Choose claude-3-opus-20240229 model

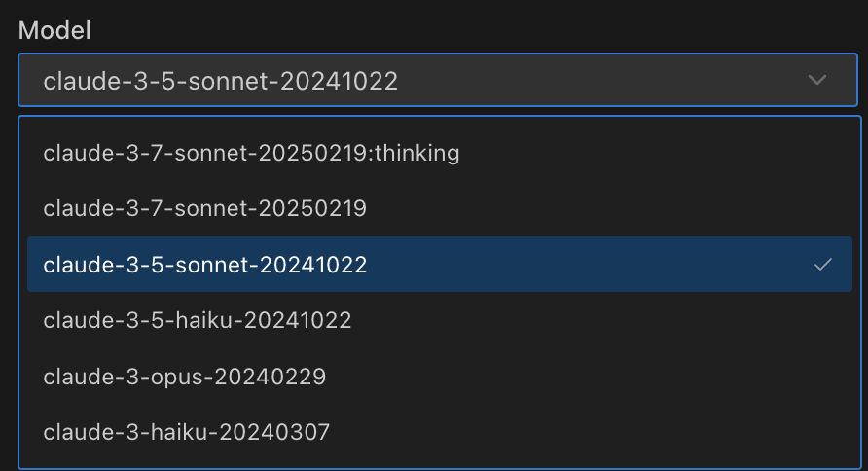coord(185,376)
